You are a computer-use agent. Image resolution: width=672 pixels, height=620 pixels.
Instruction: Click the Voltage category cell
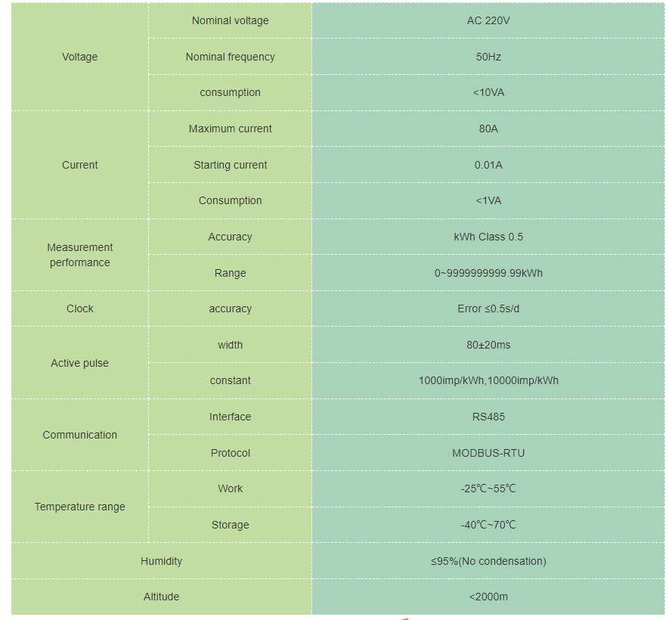pos(79,57)
